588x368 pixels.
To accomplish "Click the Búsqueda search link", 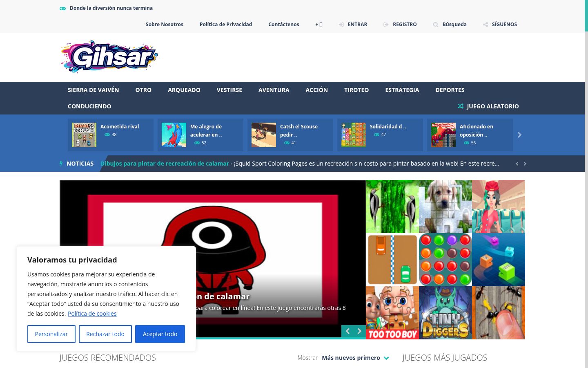I will pyautogui.click(x=454, y=25).
